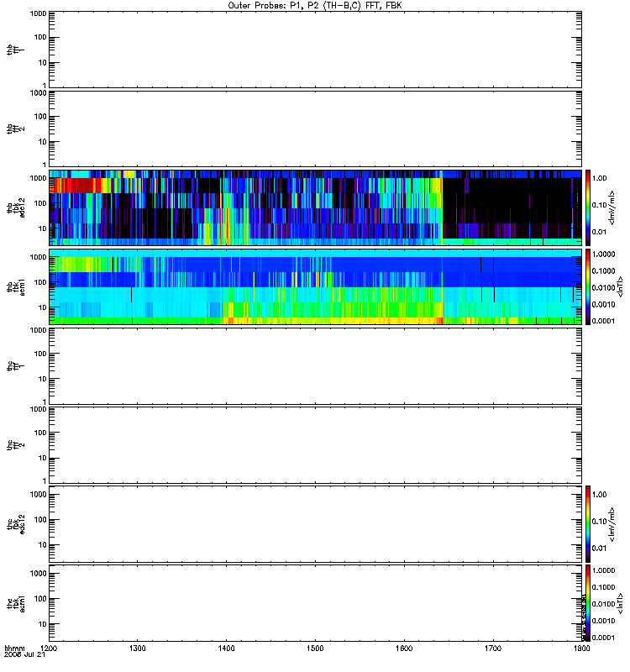The height and width of the screenshot is (672, 630).
Task: Click the 'thb fff 1' y-axis title
Action: click(16, 50)
